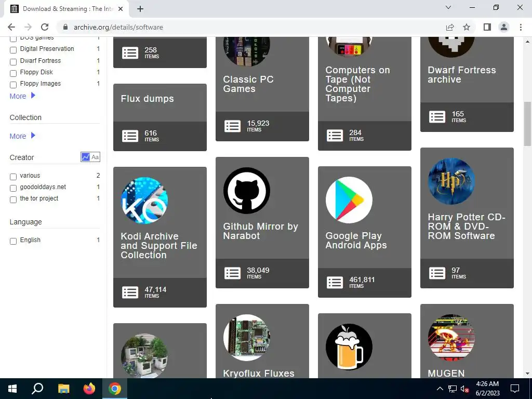Check the Floppy Images filter
Viewport: 532px width, 399px height.
(13, 85)
